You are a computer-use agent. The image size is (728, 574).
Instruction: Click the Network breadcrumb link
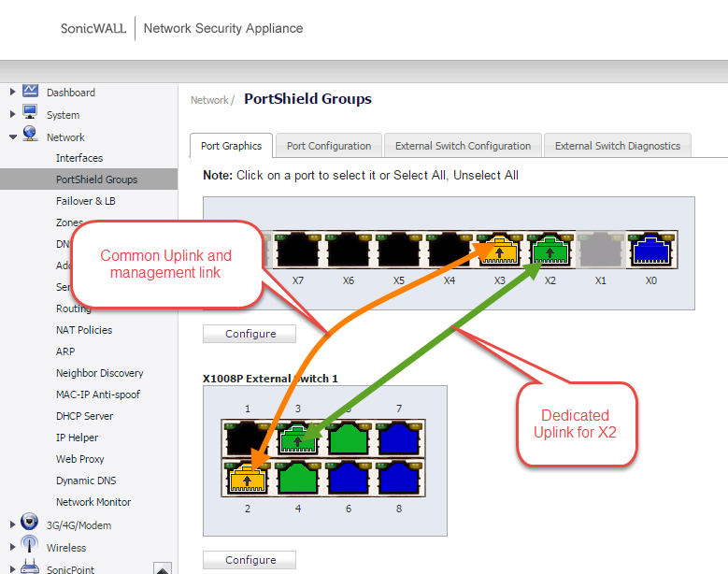point(209,100)
